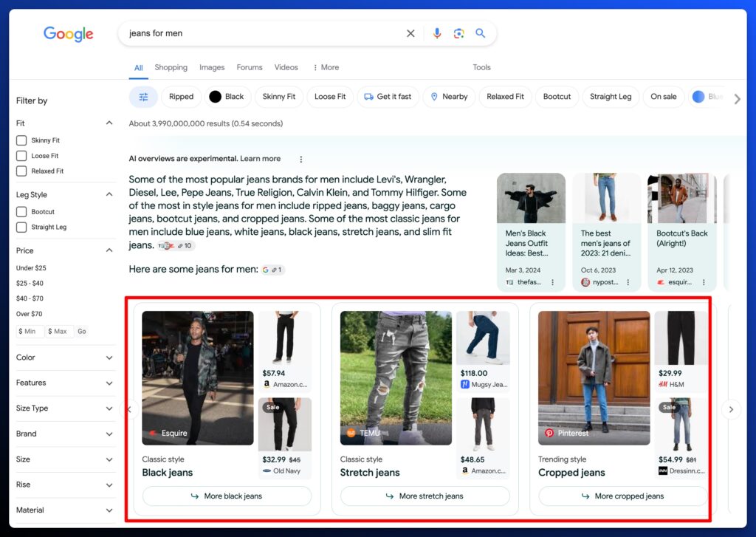
Task: Select the Black color swatch chip
Action: click(x=227, y=97)
